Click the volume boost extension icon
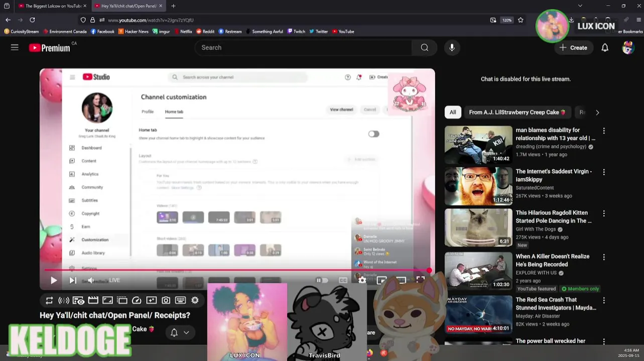The height and width of the screenshot is (361, 644). (64, 300)
